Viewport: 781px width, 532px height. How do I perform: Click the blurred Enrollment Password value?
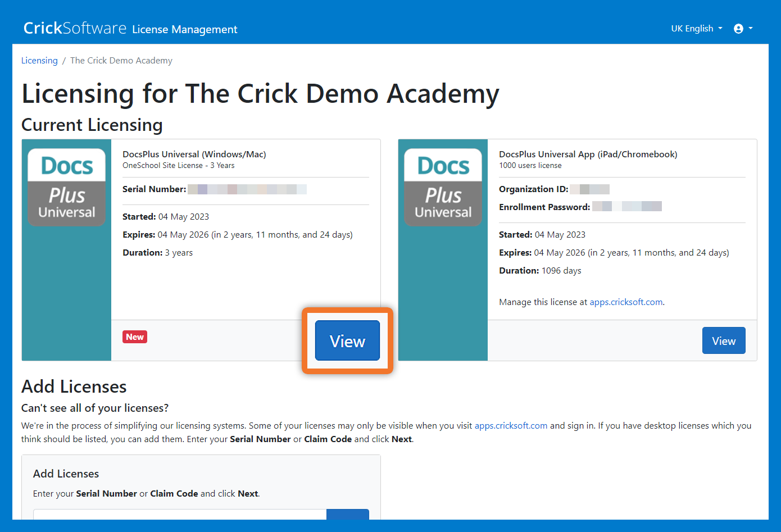[x=626, y=207]
